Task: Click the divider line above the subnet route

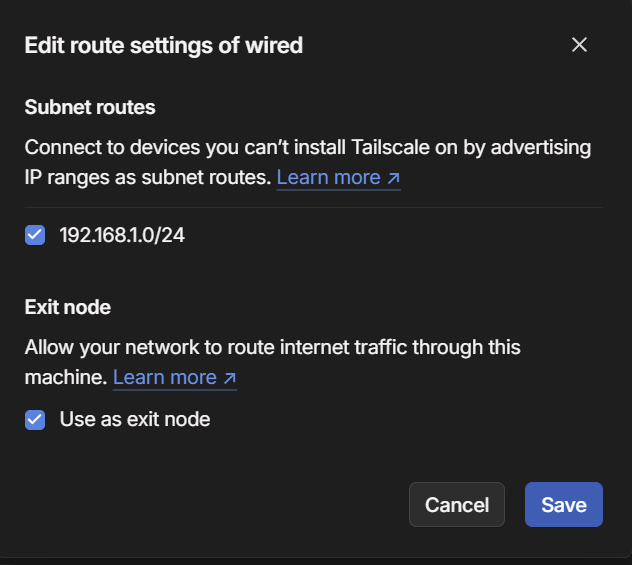Action: pos(313,208)
